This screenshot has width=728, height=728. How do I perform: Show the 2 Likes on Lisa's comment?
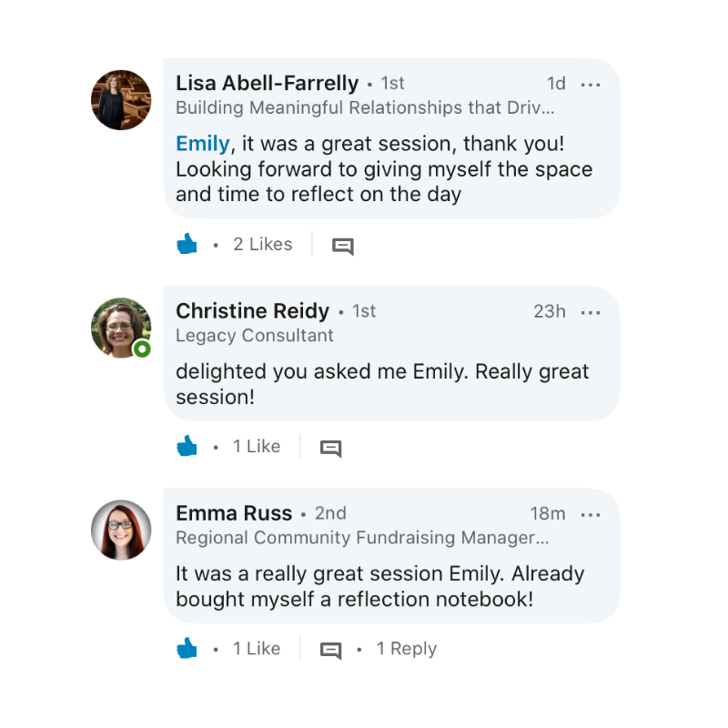click(263, 244)
